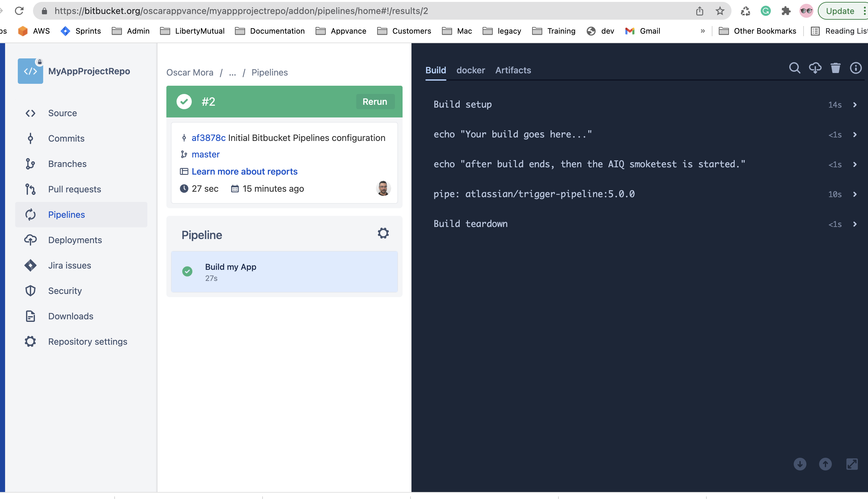Switch to the docker tab

click(x=471, y=70)
